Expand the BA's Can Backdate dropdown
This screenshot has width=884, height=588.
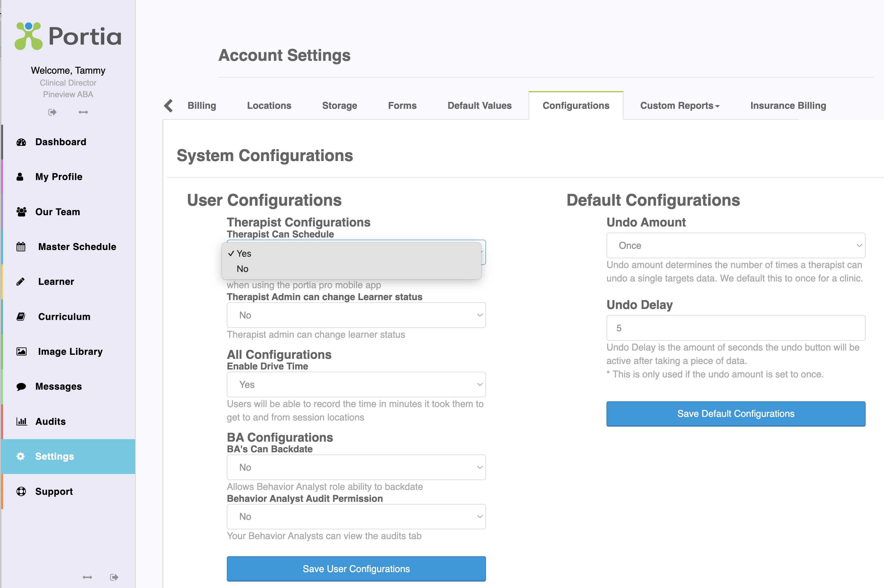356,468
